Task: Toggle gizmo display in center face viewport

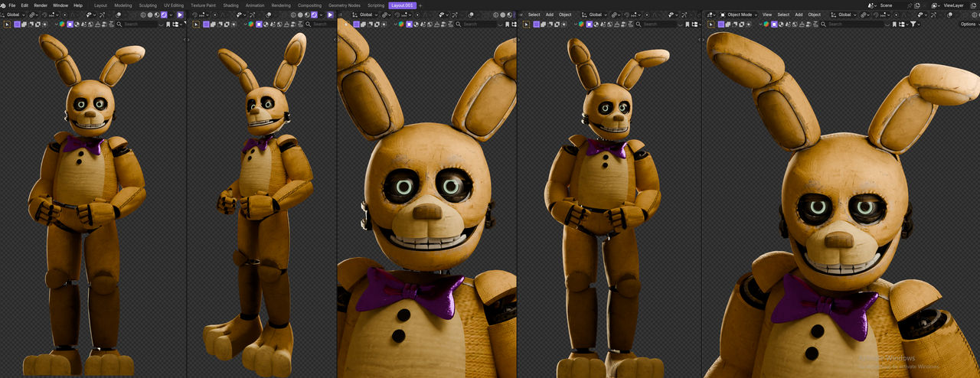Action: coord(455,15)
